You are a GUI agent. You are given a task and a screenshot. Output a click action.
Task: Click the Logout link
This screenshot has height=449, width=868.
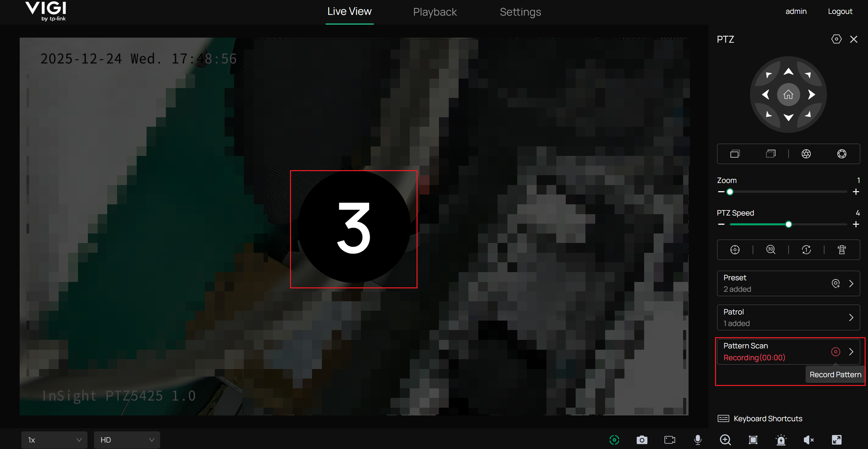[x=840, y=11]
